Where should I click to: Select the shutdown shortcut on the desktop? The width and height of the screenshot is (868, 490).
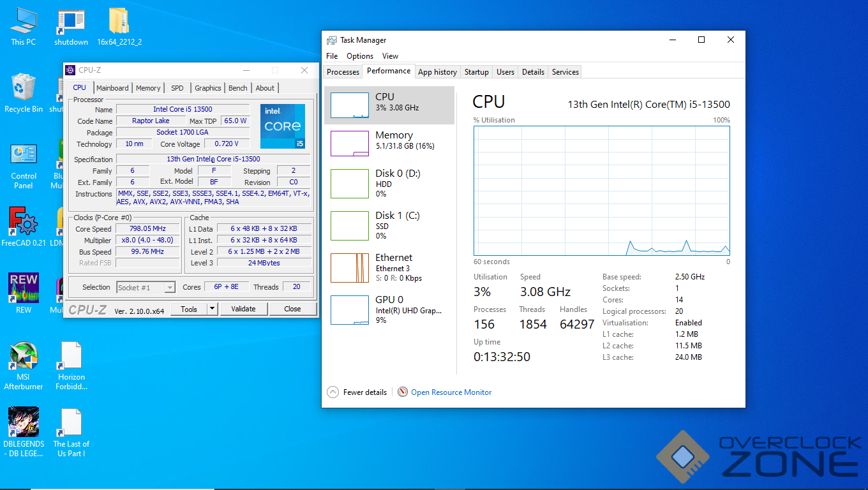click(x=71, y=27)
